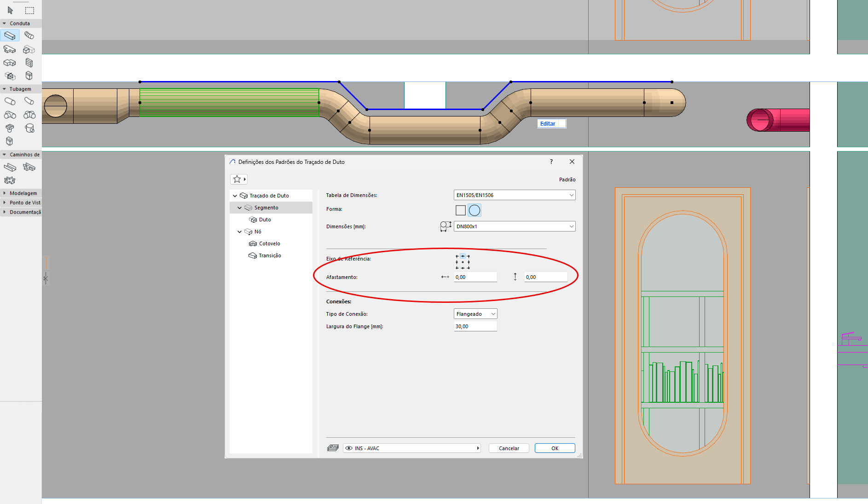
Task: Set reference axis to the center anchor point
Action: pyautogui.click(x=463, y=262)
